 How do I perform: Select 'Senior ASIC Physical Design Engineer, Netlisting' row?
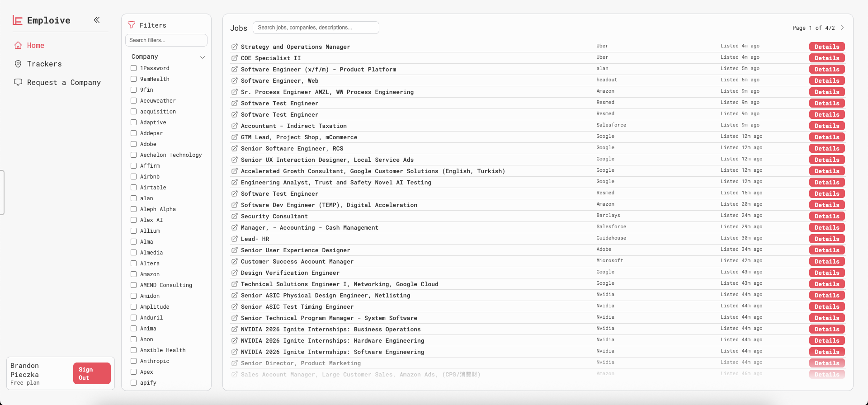click(538, 295)
